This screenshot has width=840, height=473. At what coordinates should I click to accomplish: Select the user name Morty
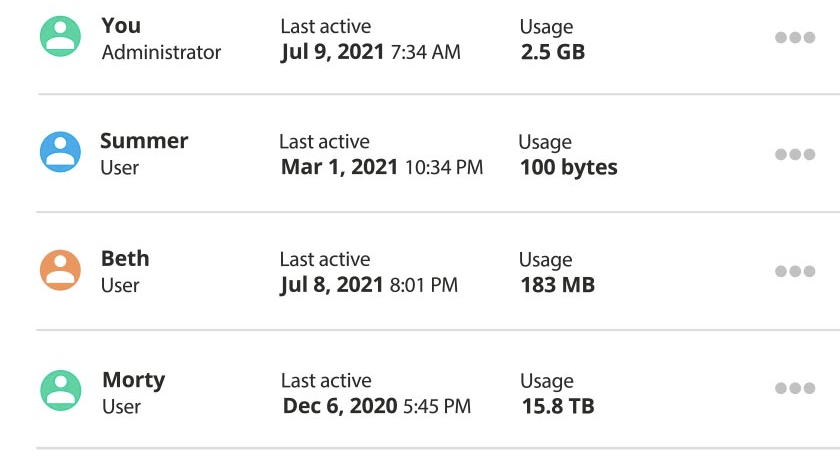click(133, 380)
